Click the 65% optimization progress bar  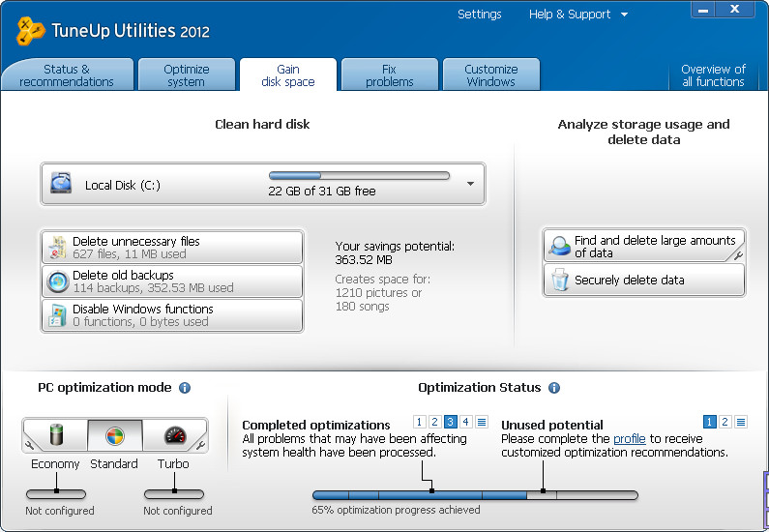475,495
